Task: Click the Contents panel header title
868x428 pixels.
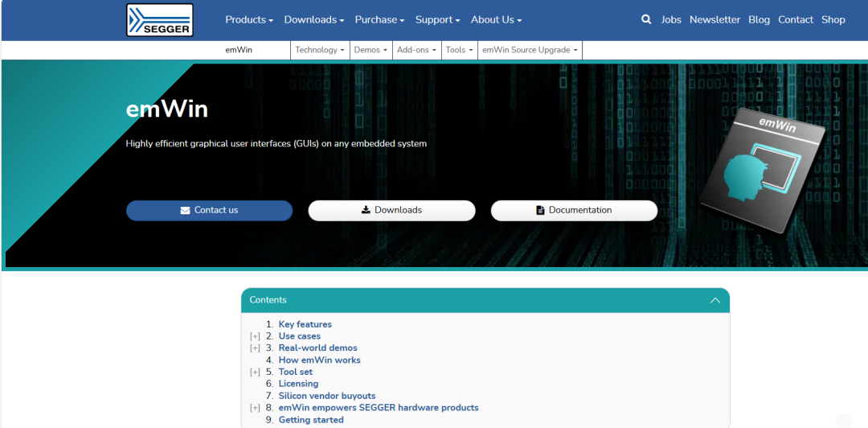Action: click(268, 300)
